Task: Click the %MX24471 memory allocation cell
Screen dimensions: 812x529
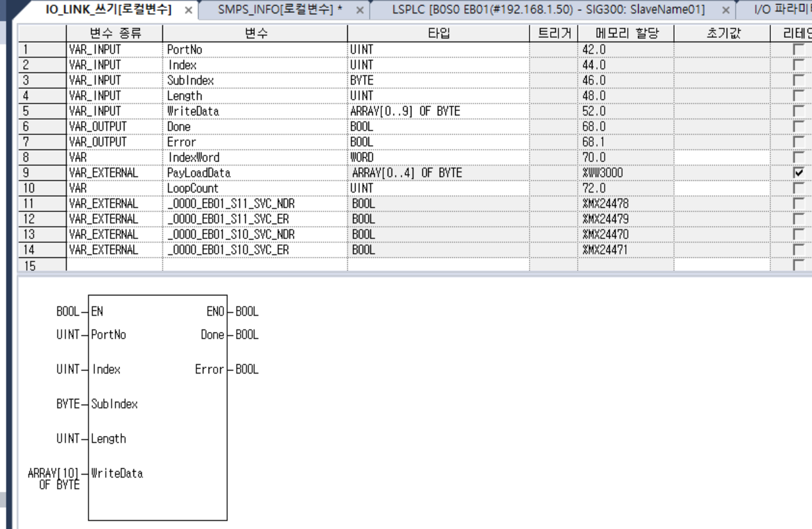Action: 625,249
